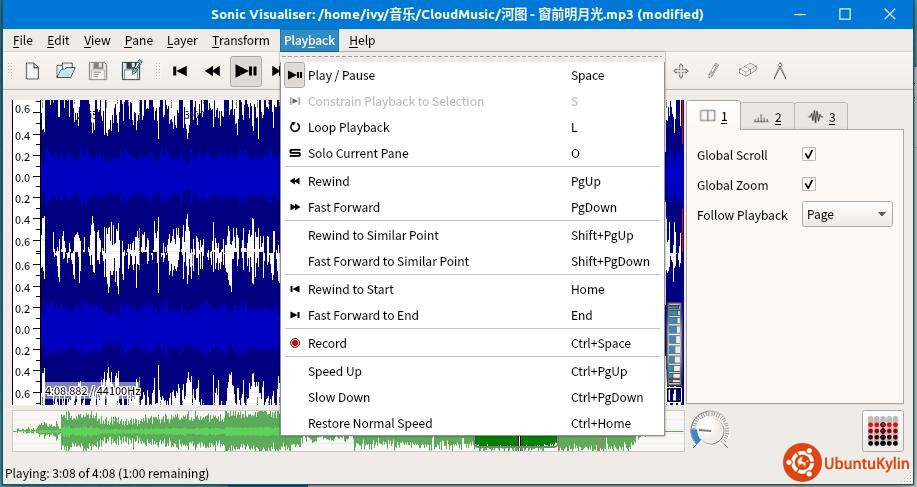Expand the Follow Playback dropdown
This screenshot has height=487, width=917.
(x=846, y=215)
